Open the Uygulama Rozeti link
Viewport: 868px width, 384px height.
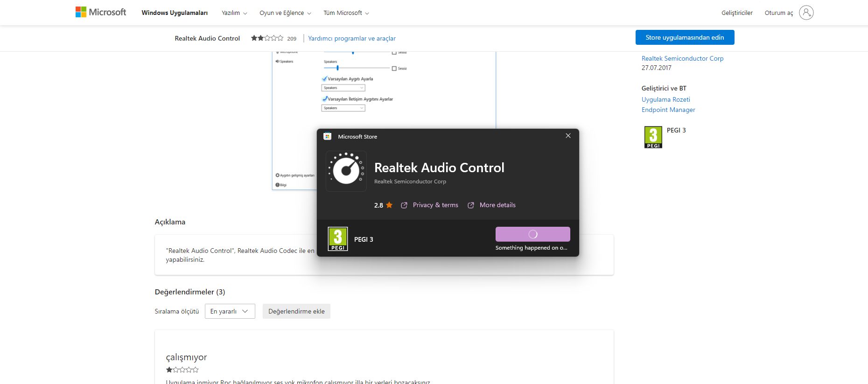(x=665, y=99)
